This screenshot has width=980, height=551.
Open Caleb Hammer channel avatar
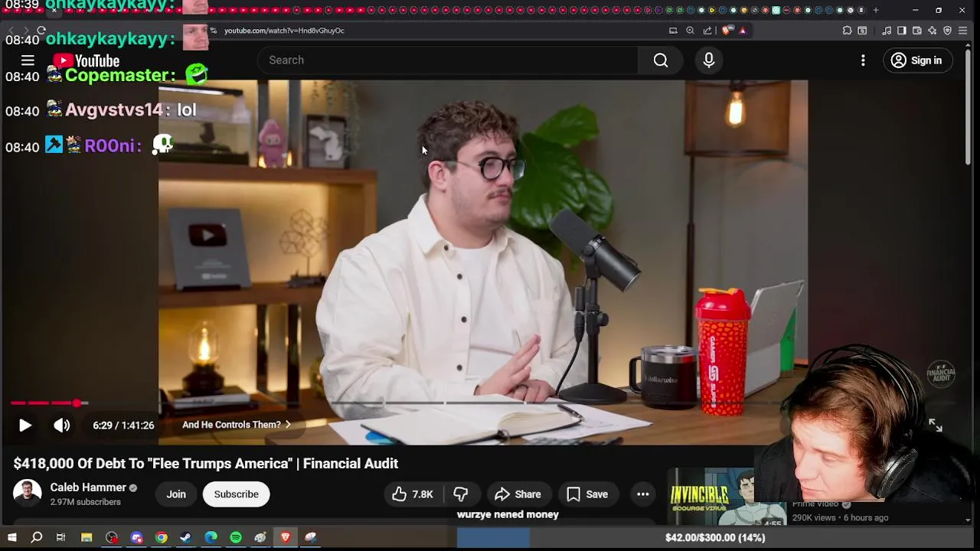[x=27, y=494]
